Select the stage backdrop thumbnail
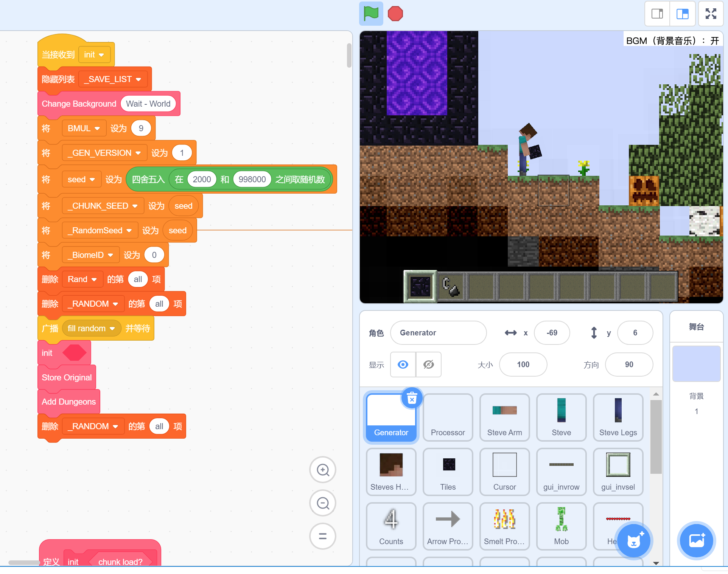This screenshot has width=728, height=574. point(696,363)
